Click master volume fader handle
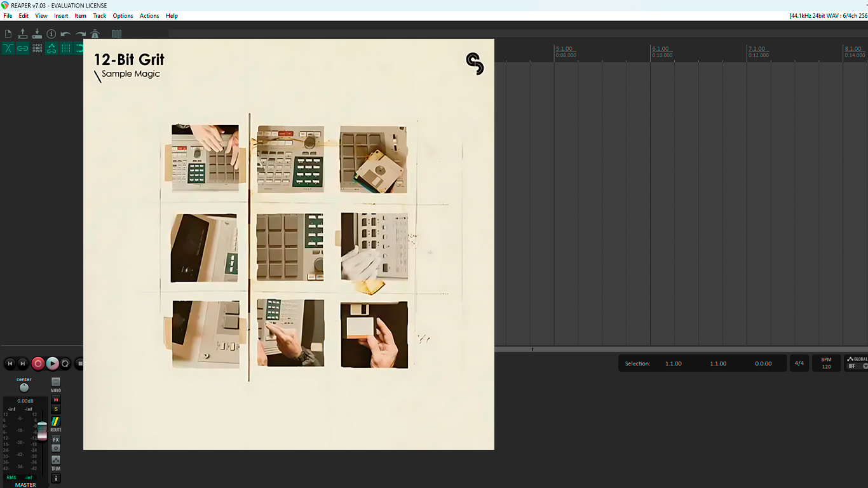This screenshot has width=868, height=488. (42, 431)
